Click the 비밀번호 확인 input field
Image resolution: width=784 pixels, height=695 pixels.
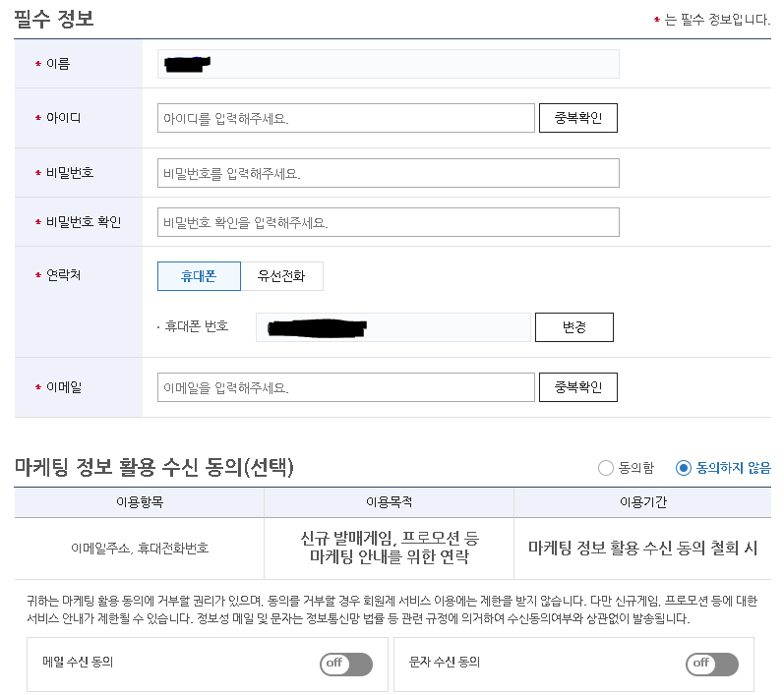pos(388,222)
